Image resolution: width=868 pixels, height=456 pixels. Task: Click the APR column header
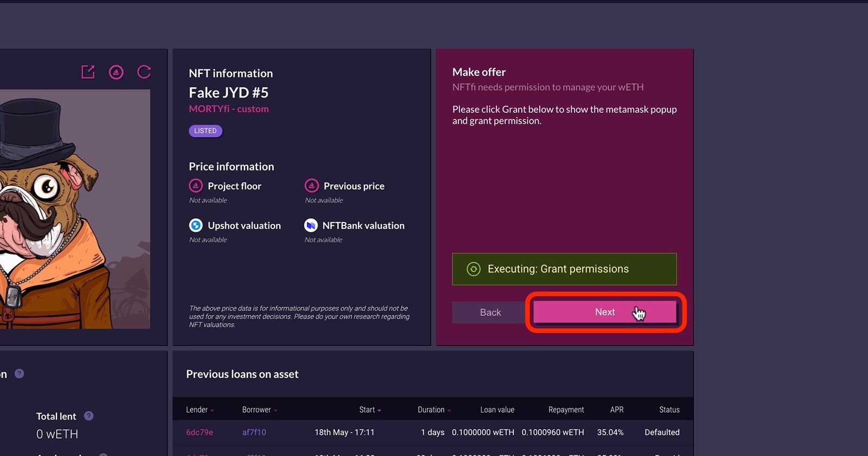617,410
